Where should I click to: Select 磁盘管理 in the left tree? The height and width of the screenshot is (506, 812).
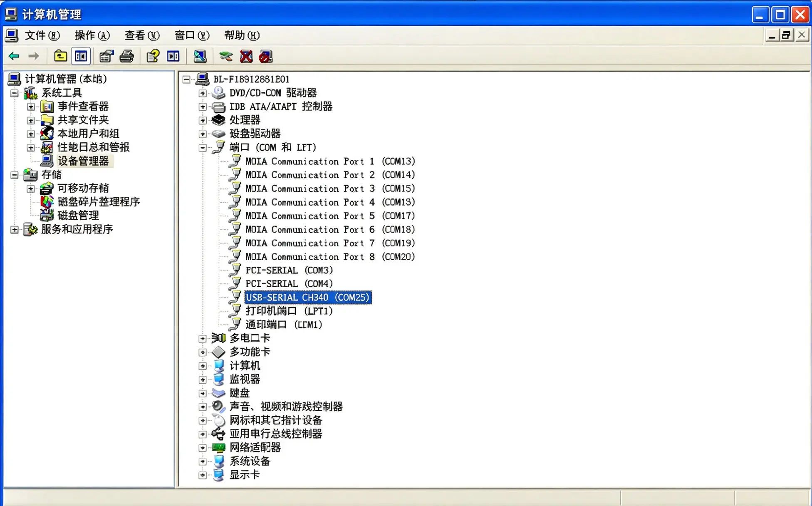tap(78, 216)
